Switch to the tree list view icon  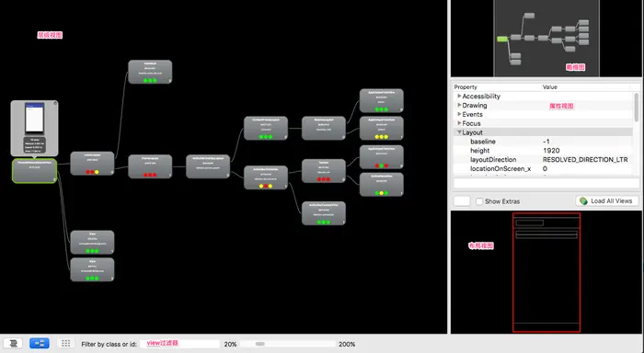[x=13, y=343]
